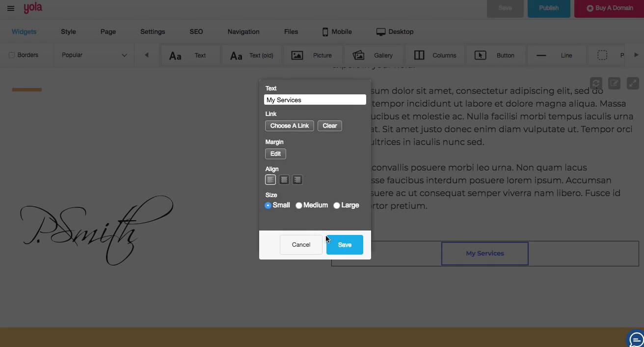Open the Files tab
Image resolution: width=644 pixels, height=347 pixels.
coord(291,31)
